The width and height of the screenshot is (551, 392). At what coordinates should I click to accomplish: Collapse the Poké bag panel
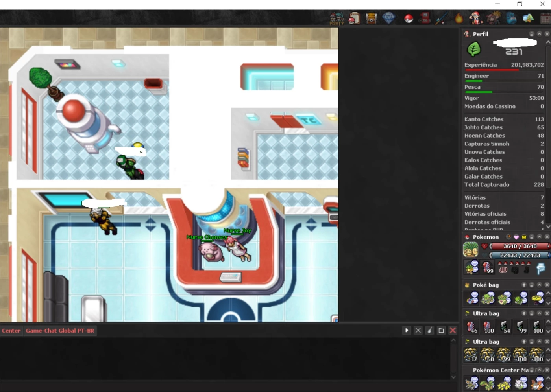[539, 285]
